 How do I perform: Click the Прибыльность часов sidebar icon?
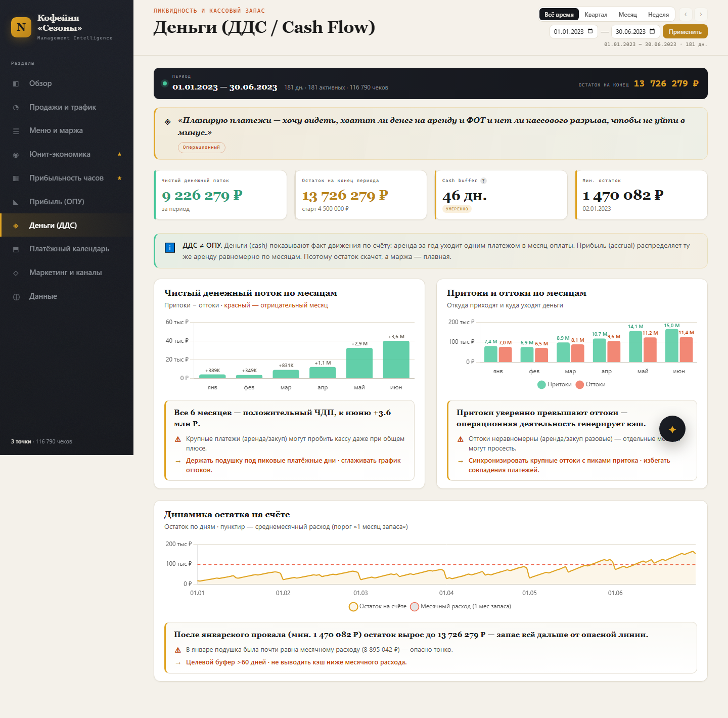16,178
